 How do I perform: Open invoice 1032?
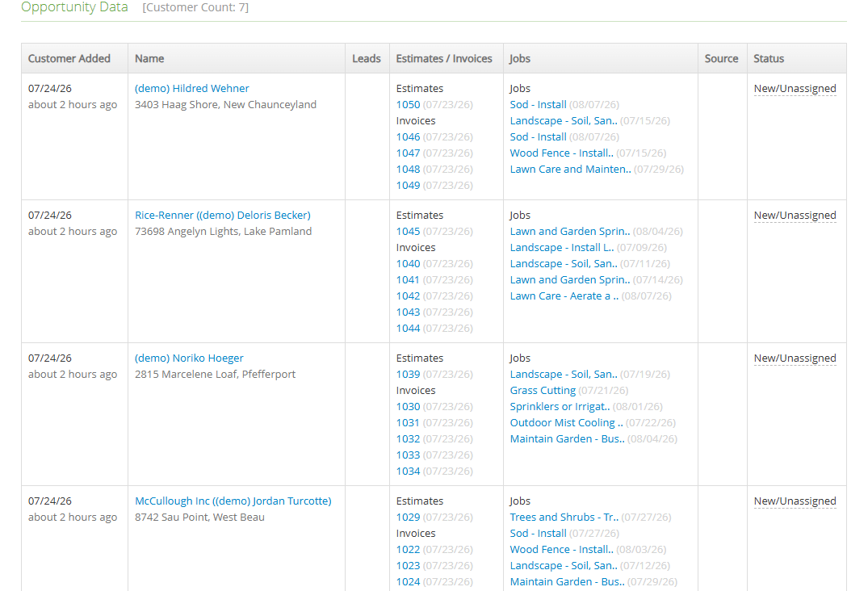coord(408,439)
